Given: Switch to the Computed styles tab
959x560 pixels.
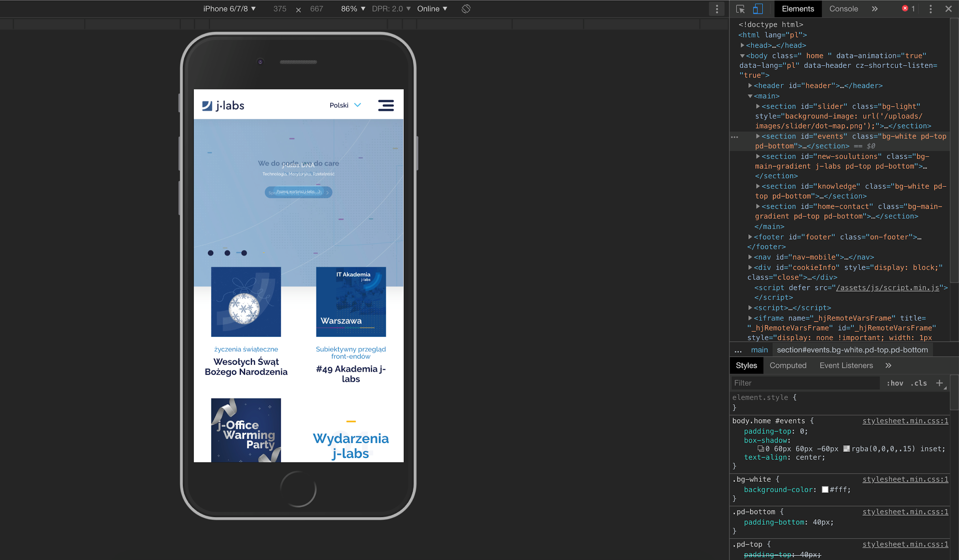Looking at the screenshot, I should coord(788,366).
